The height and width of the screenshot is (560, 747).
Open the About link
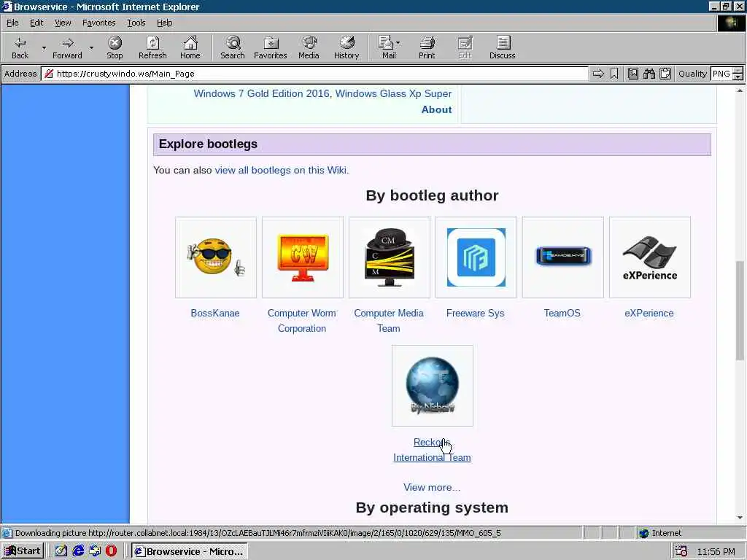point(436,109)
